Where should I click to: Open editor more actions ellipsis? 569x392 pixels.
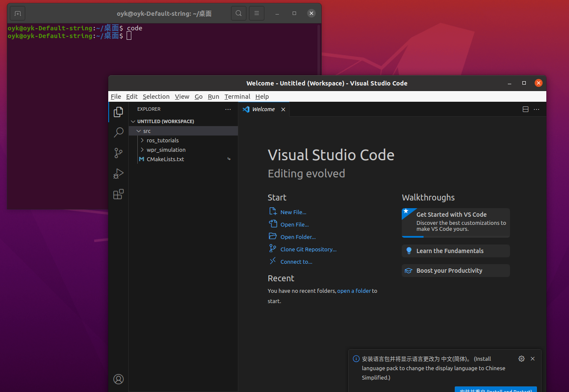coord(537,109)
